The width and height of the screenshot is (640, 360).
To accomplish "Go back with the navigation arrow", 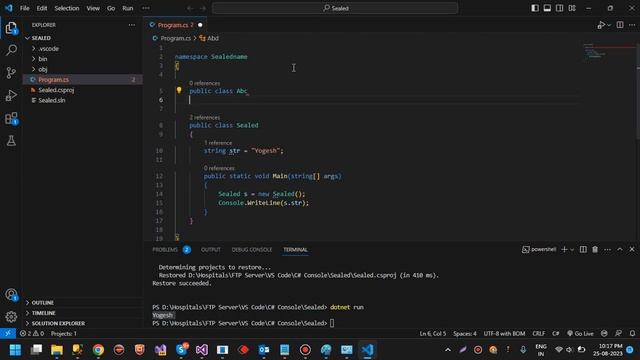I will point(190,8).
